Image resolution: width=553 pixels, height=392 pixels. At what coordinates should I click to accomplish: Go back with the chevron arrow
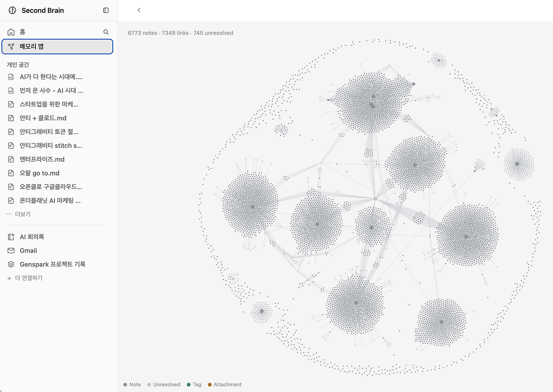point(139,10)
